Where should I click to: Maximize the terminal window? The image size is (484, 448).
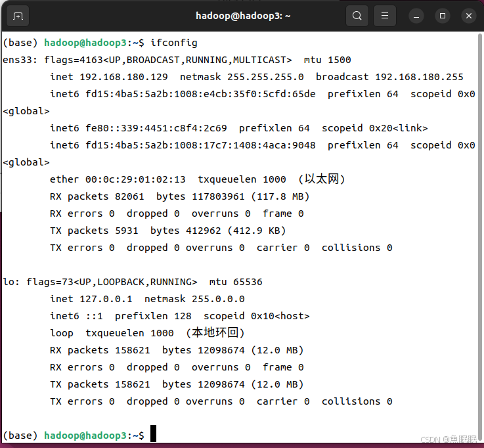click(443, 16)
